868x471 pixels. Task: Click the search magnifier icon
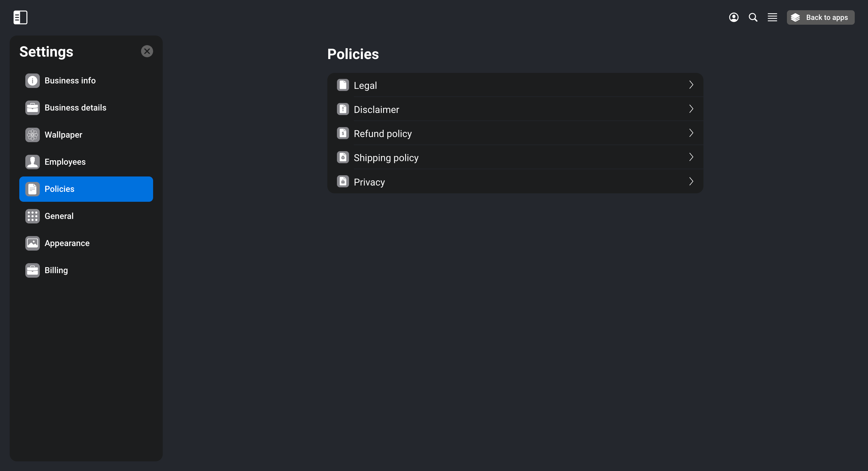[x=753, y=17]
